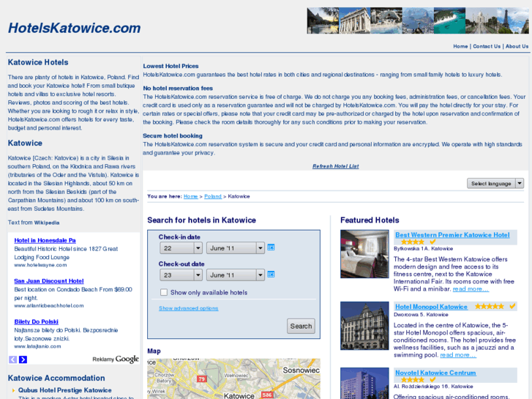Image resolution: width=532 pixels, height=399 pixels.
Task: Click Qubus Hotel Prestige Katowice link
Action: coord(65,390)
